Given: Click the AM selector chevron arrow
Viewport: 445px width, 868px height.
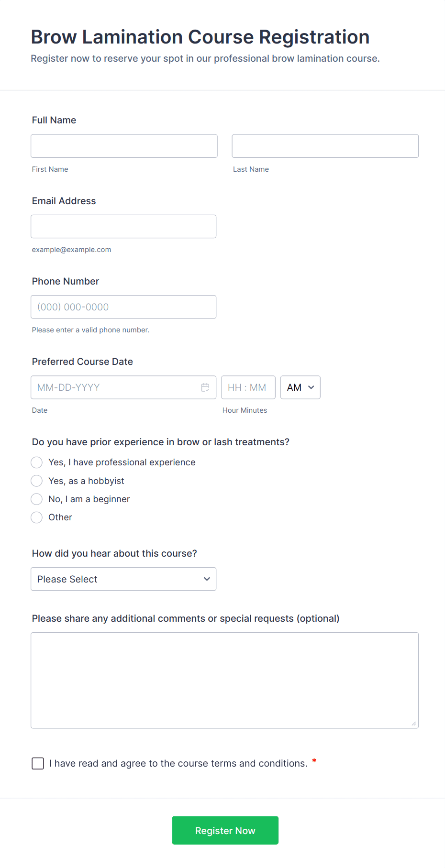Looking at the screenshot, I should pyautogui.click(x=311, y=387).
